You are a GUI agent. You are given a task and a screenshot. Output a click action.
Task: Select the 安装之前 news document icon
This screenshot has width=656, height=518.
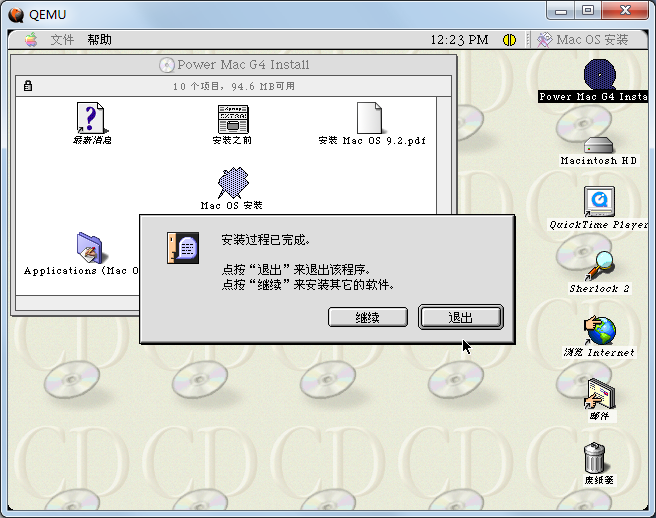pos(233,119)
